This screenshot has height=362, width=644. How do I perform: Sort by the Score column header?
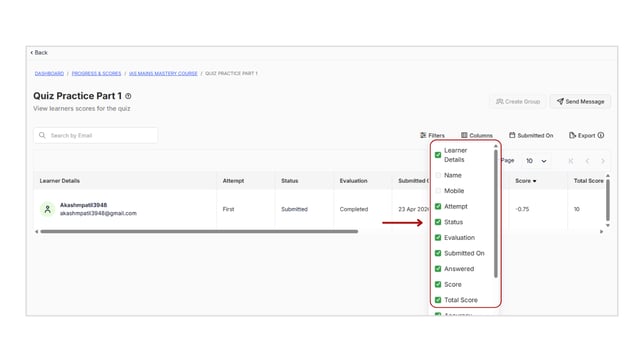(x=526, y=181)
